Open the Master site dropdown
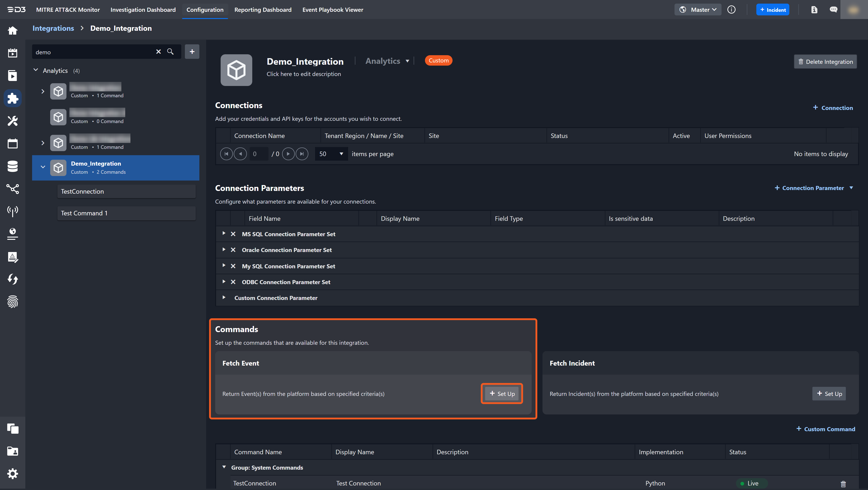This screenshot has width=868, height=490. coord(698,10)
